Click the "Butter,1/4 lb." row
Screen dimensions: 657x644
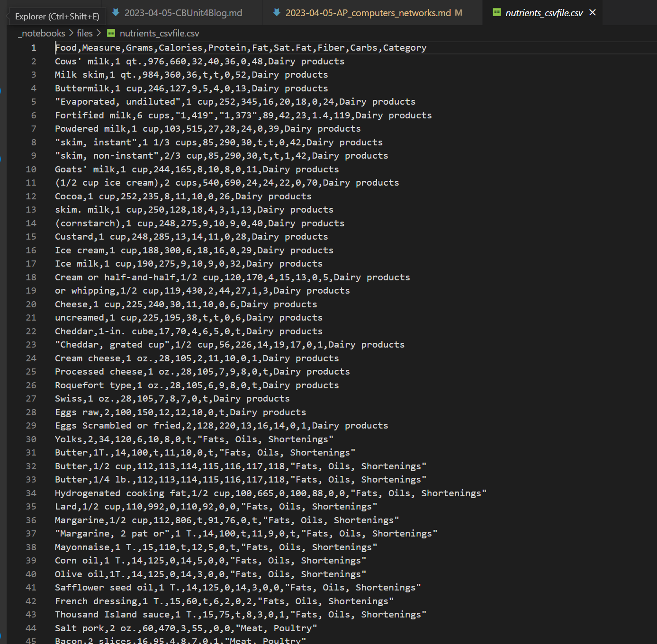coord(241,480)
